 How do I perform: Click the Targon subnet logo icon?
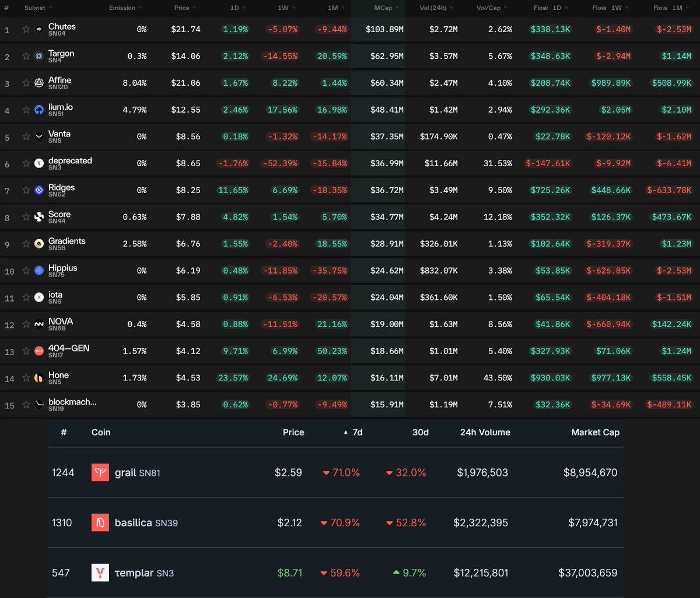pyautogui.click(x=39, y=56)
